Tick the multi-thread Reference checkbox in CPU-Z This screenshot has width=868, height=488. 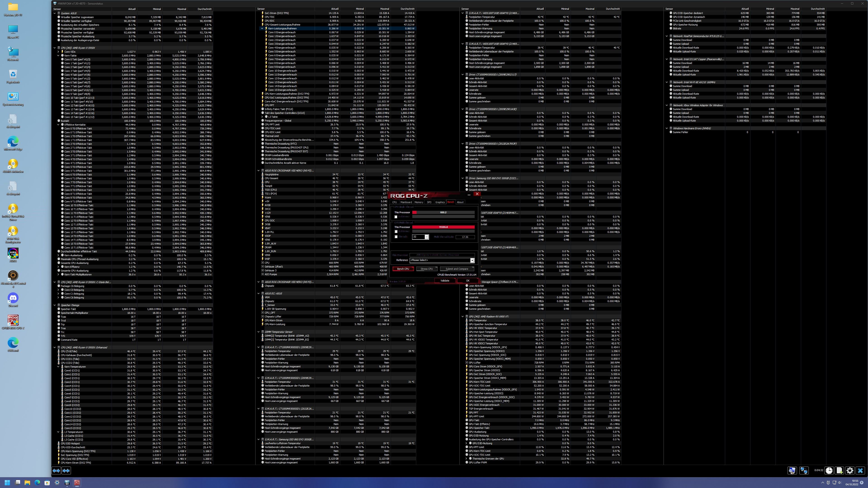(x=396, y=232)
